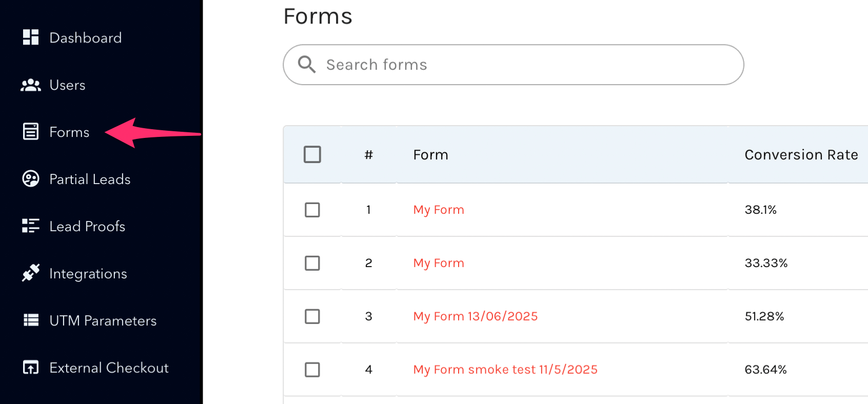Image resolution: width=868 pixels, height=404 pixels.
Task: Toggle the select-all header checkbox
Action: coord(312,154)
